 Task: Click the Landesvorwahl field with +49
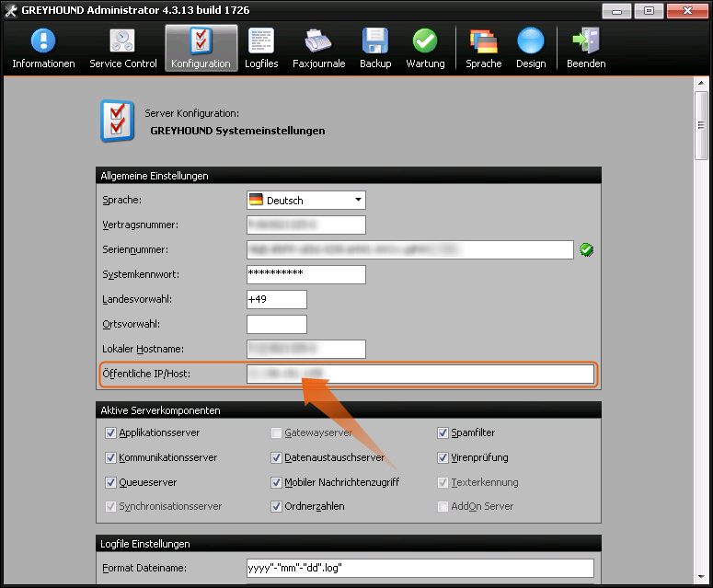tap(277, 299)
